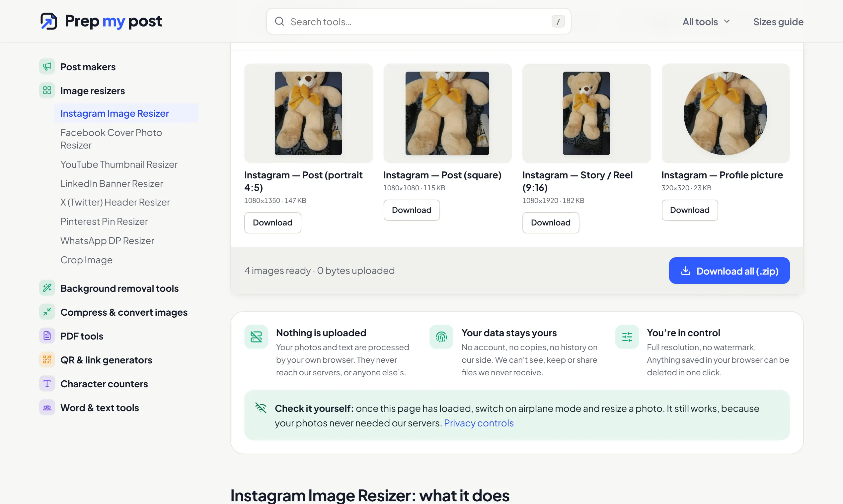This screenshot has width=843, height=504.
Task: Open WhatsApp DP Resizer
Action: click(x=107, y=240)
